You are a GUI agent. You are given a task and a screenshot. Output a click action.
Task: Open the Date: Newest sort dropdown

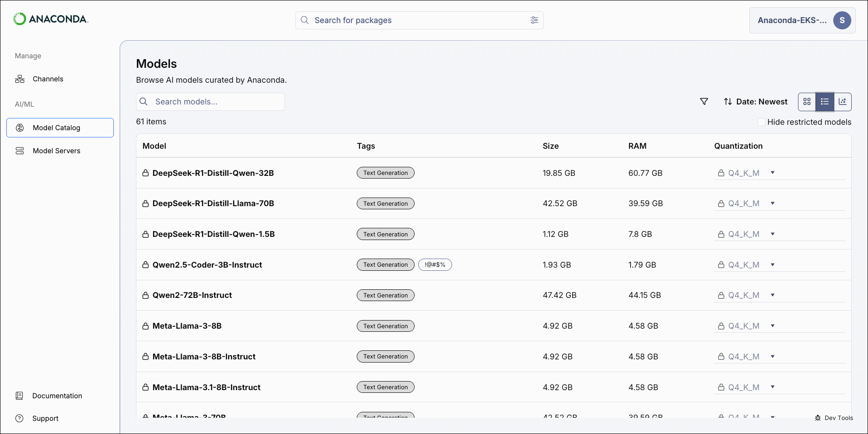point(756,102)
